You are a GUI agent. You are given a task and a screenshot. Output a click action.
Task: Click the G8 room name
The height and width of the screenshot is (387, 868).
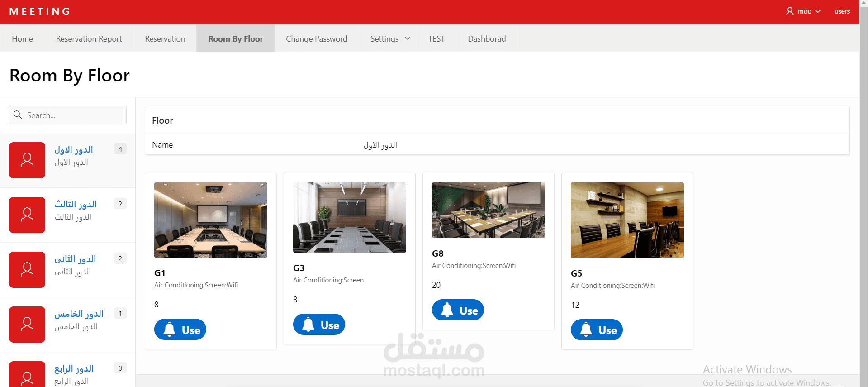437,253
